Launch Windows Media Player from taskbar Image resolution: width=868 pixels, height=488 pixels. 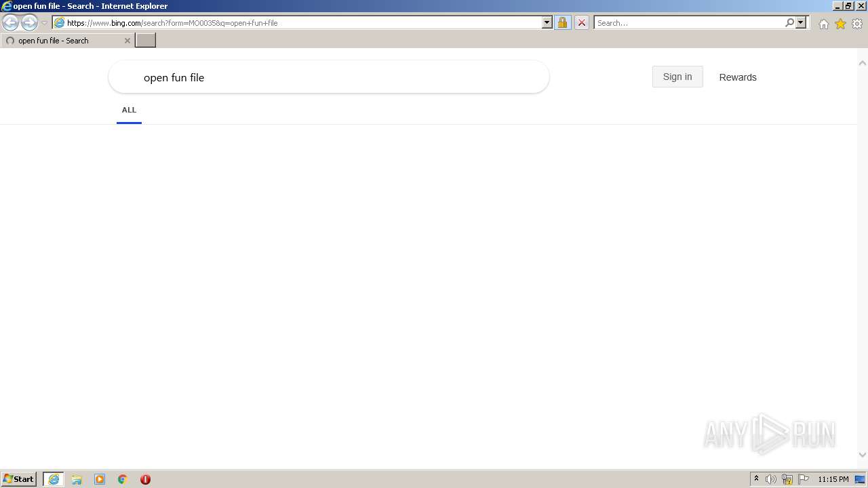point(100,479)
